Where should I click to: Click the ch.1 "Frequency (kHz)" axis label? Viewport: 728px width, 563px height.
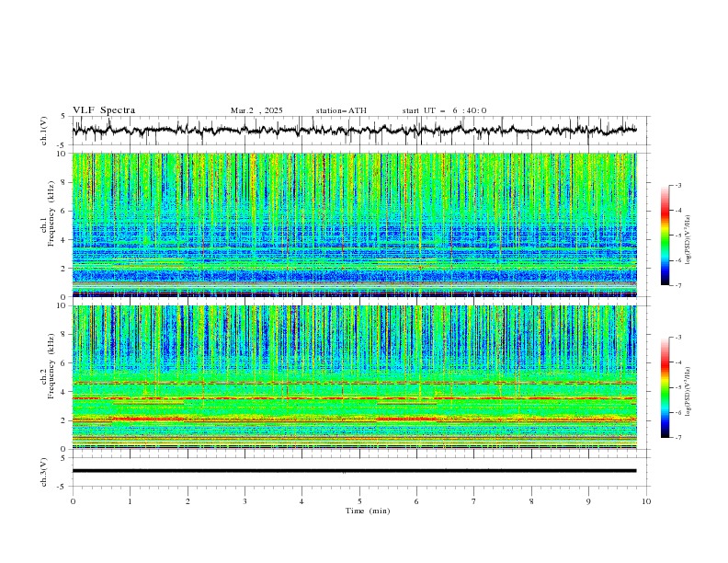pyautogui.click(x=51, y=213)
